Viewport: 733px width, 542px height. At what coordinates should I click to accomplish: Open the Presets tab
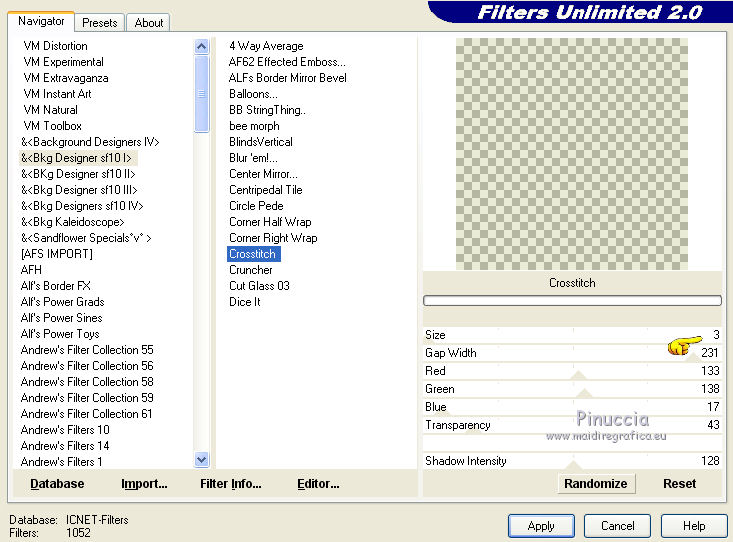pos(100,22)
